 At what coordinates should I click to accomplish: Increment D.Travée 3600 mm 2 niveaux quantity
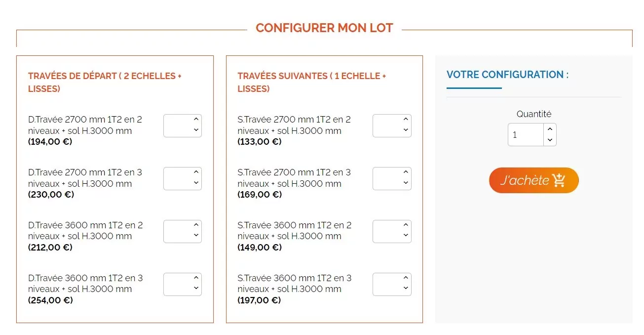point(196,225)
